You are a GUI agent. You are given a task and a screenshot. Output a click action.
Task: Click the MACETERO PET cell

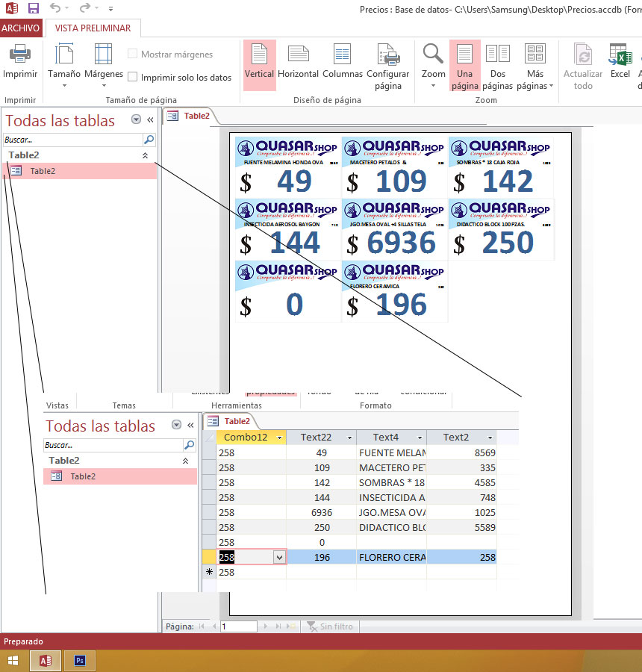(x=392, y=467)
